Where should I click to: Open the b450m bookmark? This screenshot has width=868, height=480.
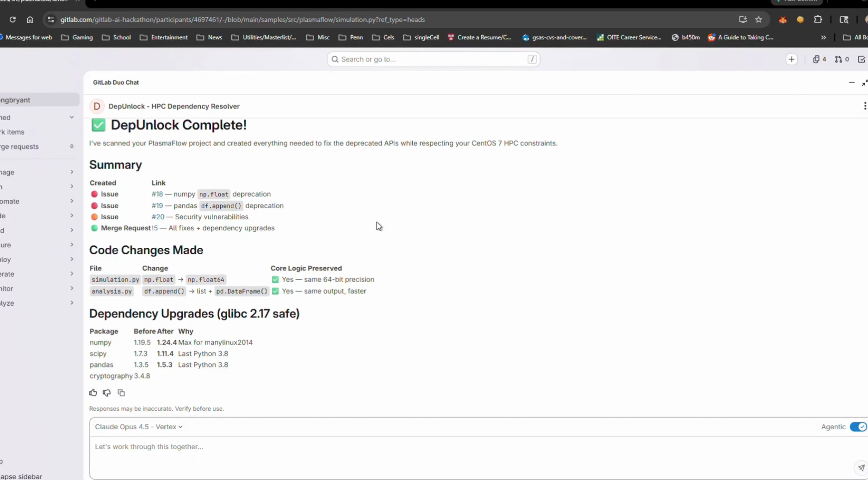pos(686,37)
